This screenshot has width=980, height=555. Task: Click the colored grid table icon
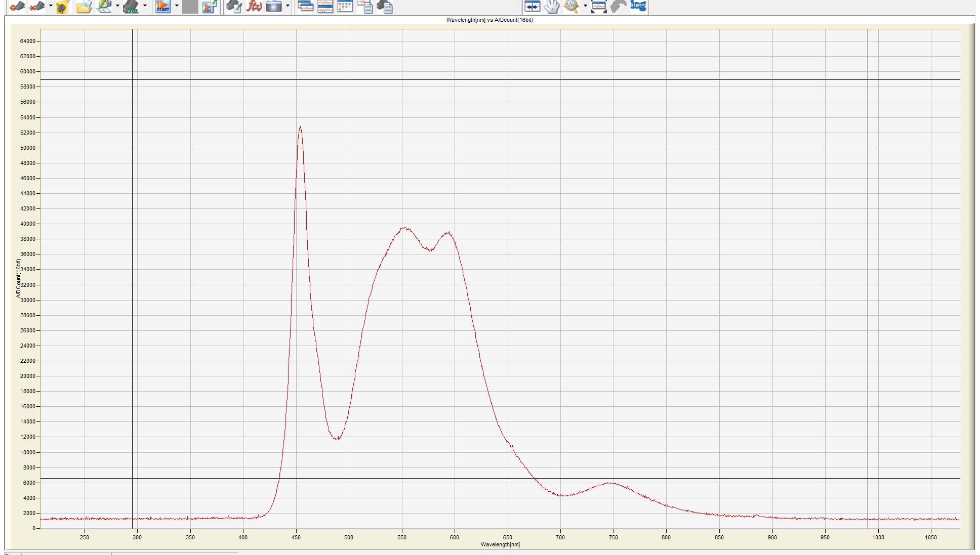pyautogui.click(x=345, y=7)
